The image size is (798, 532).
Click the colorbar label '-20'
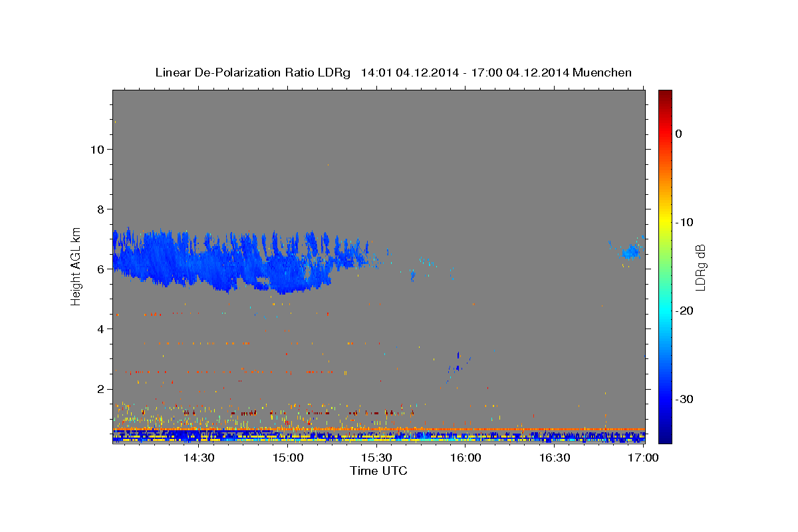pos(685,311)
